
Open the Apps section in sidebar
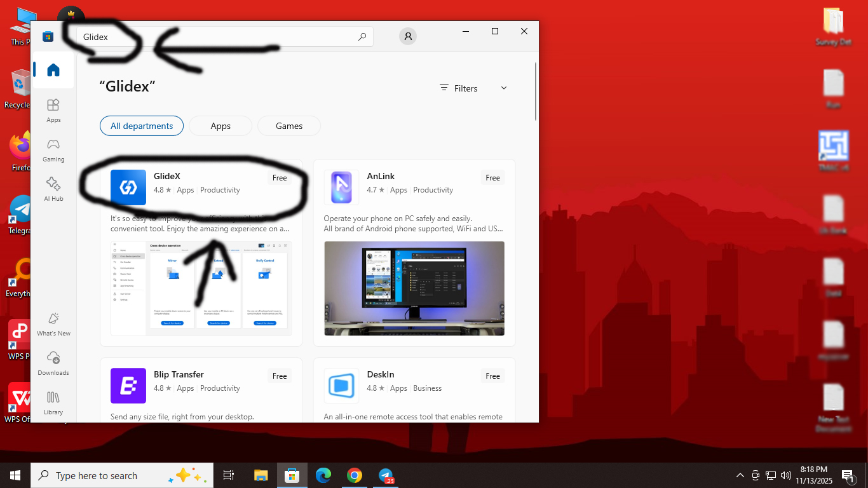[53, 111]
